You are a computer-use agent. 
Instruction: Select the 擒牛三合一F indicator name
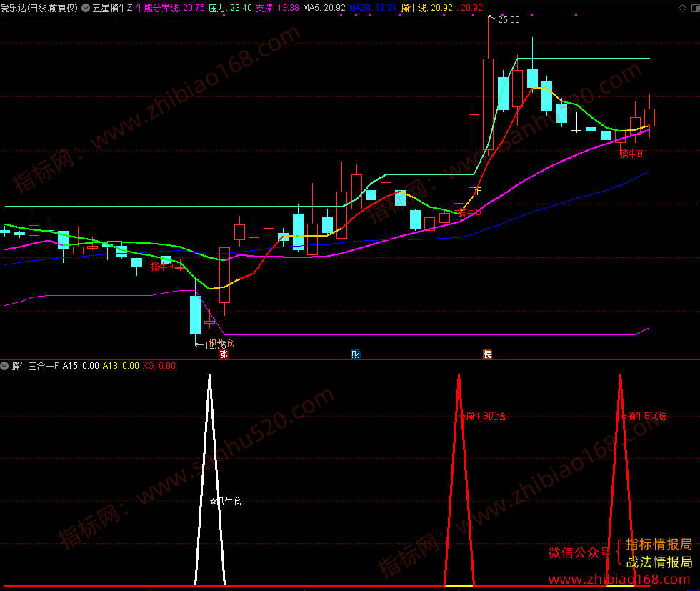(35, 366)
